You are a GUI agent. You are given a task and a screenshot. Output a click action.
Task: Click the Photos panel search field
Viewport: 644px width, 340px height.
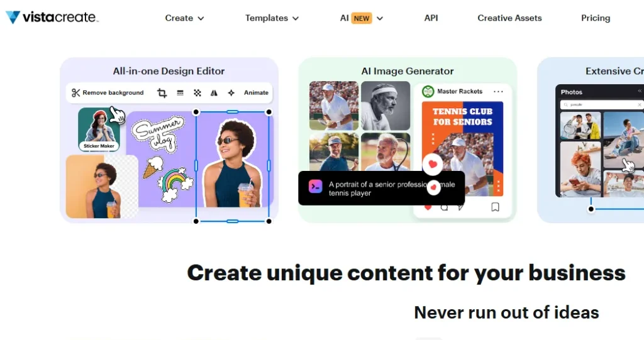(602, 105)
